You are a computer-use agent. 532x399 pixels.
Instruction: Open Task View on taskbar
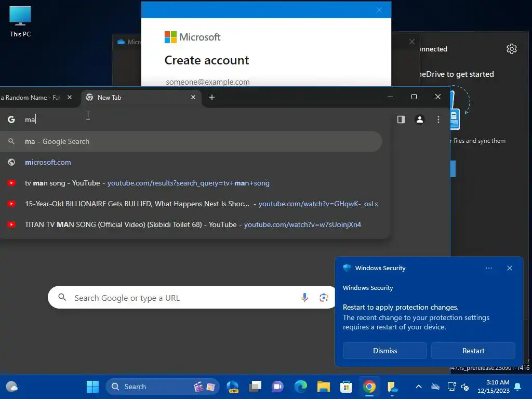(255, 387)
